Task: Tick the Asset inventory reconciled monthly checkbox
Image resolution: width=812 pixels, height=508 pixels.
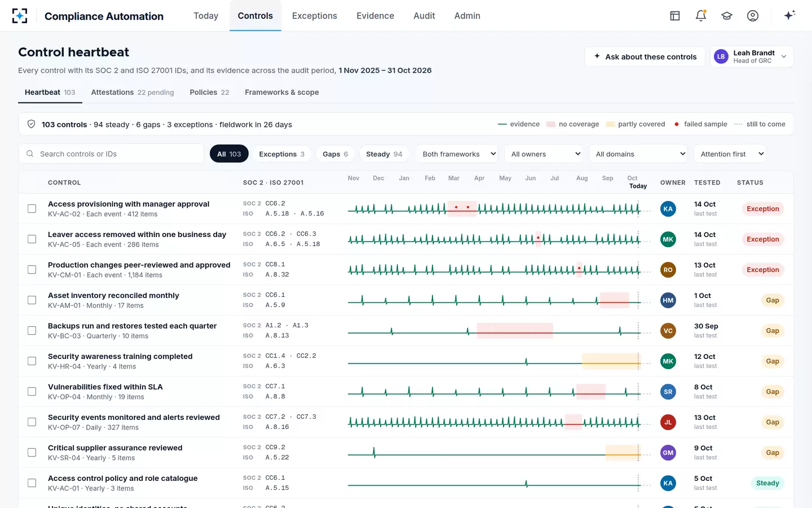Action: coord(32,300)
